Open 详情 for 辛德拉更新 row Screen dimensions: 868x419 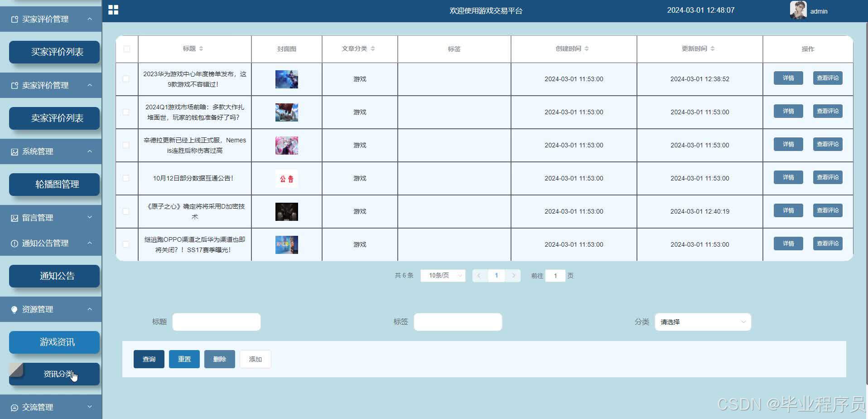coord(788,144)
